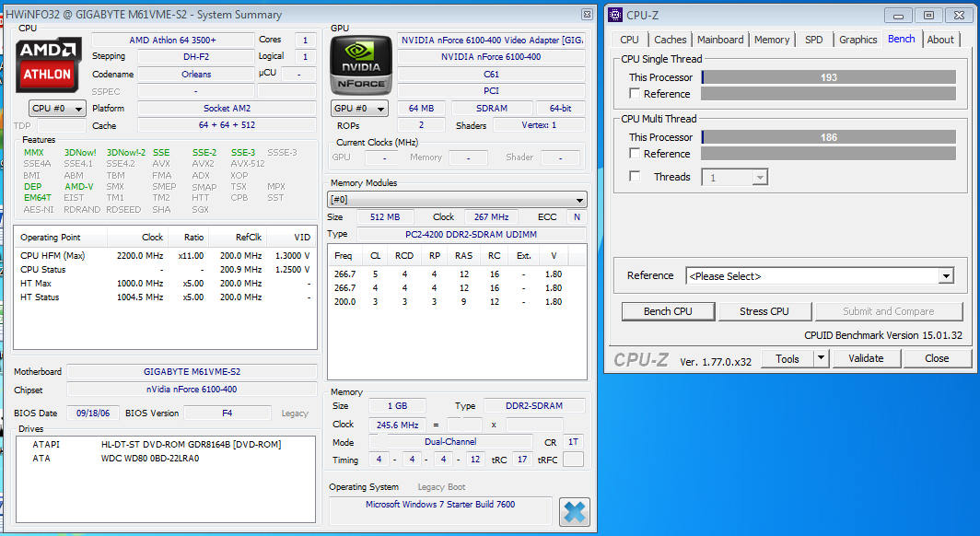Image resolution: width=980 pixels, height=536 pixels.
Task: Click the Tools button in CPU-Z
Action: [x=787, y=358]
